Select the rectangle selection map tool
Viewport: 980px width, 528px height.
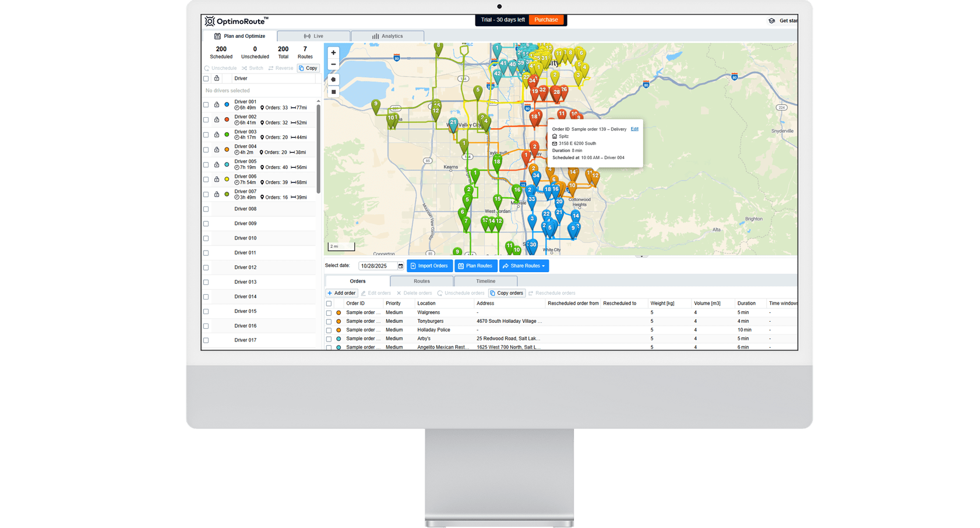click(333, 91)
